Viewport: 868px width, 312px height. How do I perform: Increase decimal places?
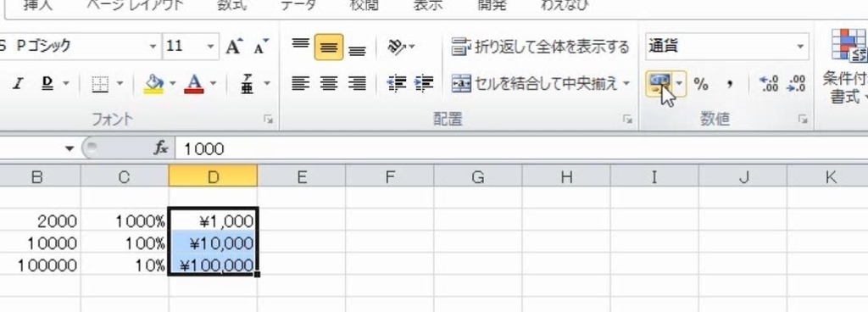[x=770, y=84]
